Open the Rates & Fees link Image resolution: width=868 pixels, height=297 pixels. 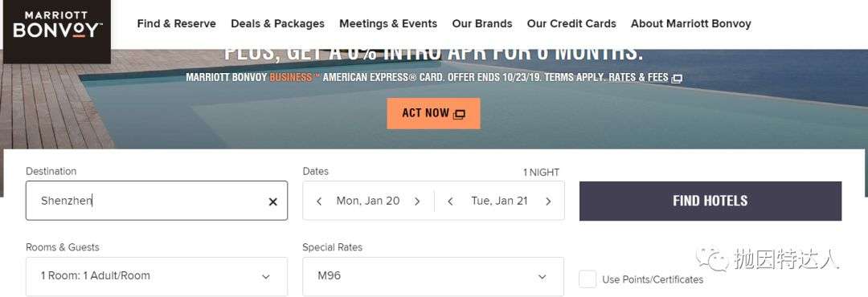click(x=638, y=77)
